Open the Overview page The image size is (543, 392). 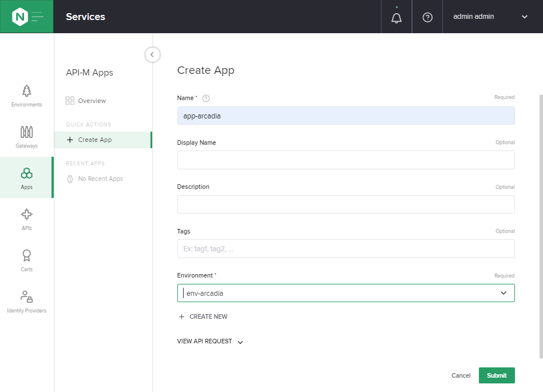point(86,101)
